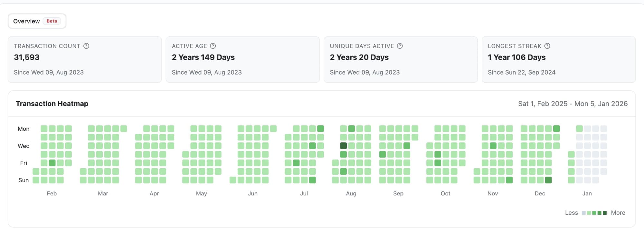Click the Active Age help icon

click(213, 46)
